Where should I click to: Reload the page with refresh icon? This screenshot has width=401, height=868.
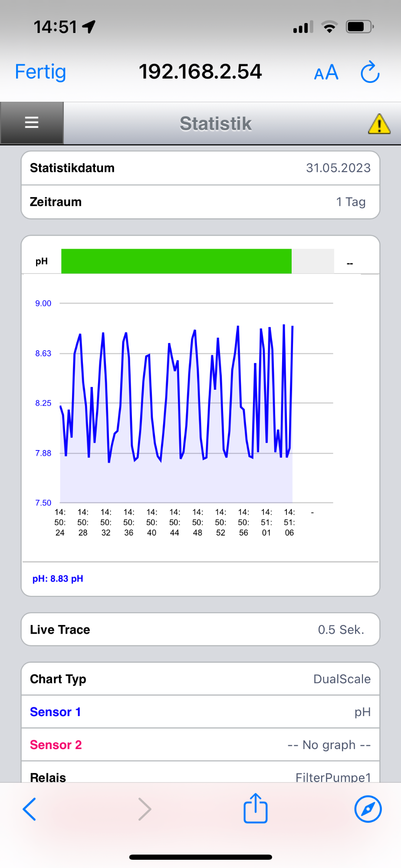[x=370, y=72]
